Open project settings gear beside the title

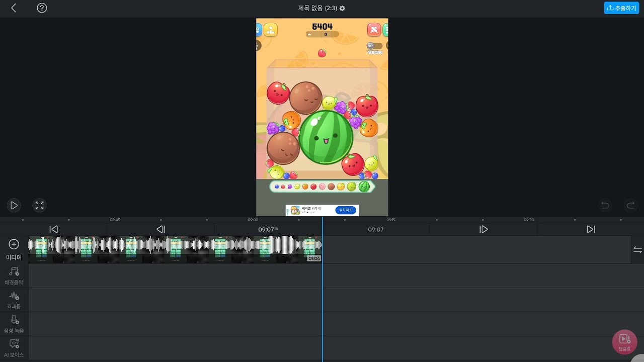[x=343, y=8]
